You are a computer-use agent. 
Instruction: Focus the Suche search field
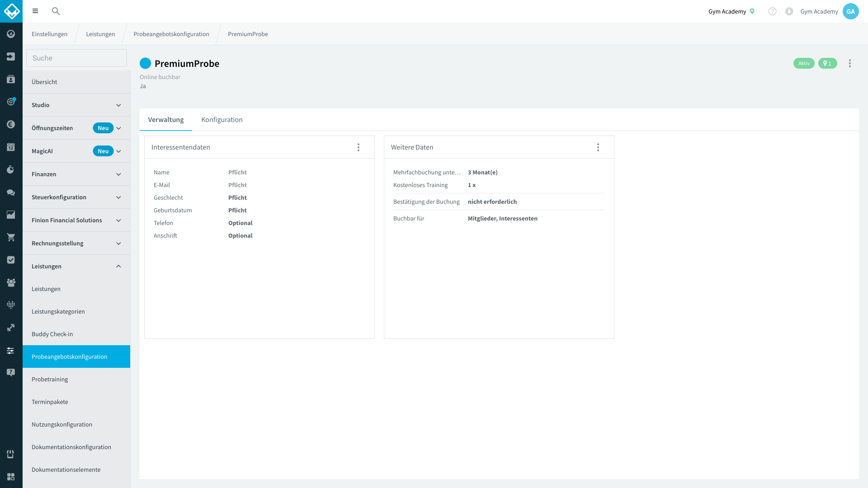click(76, 58)
